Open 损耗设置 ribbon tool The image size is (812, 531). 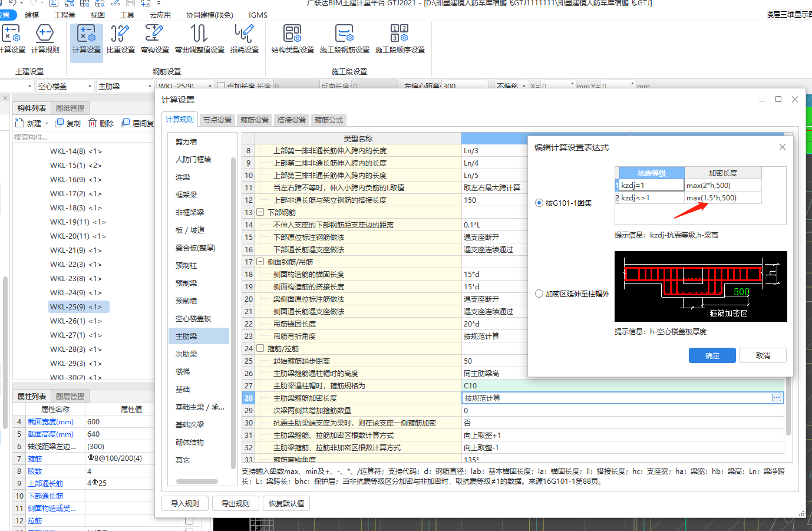(x=245, y=39)
